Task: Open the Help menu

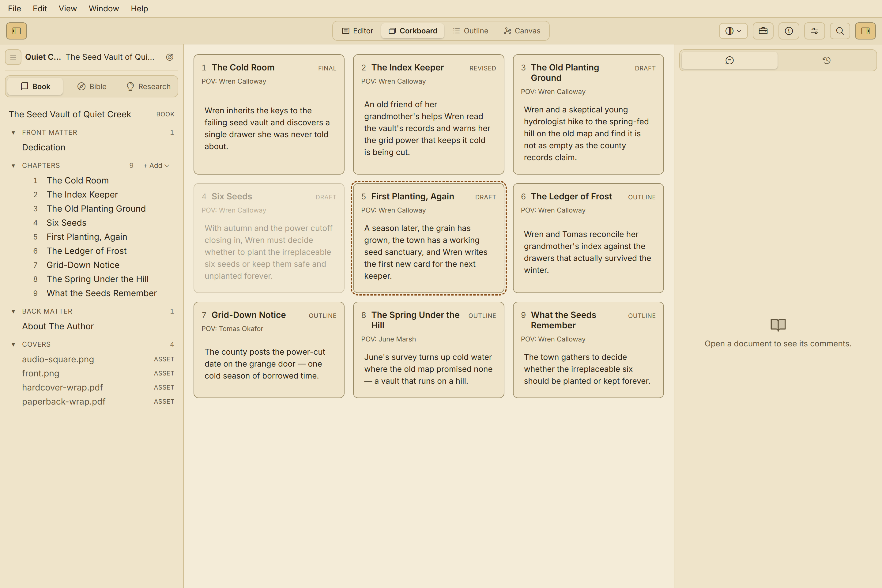Action: click(140, 8)
